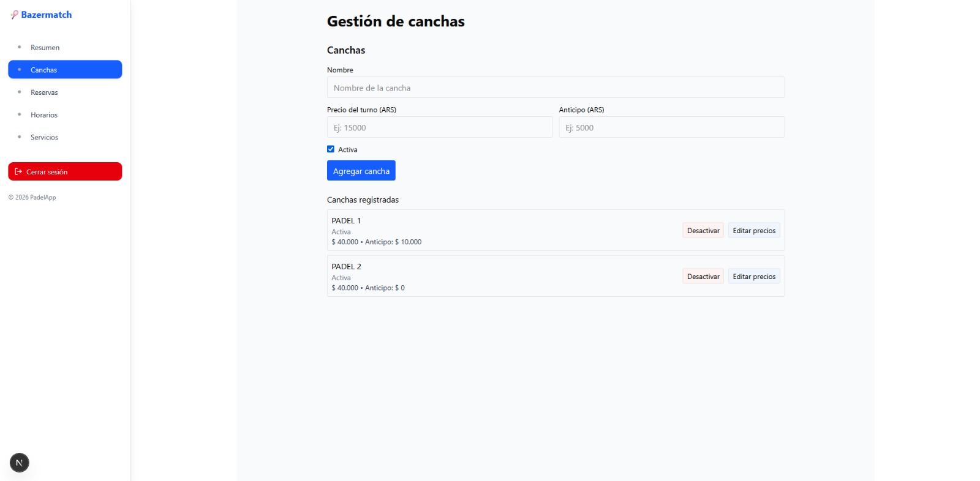Click bullet icon beside Servicios
This screenshot has width=980, height=481.
[20, 137]
